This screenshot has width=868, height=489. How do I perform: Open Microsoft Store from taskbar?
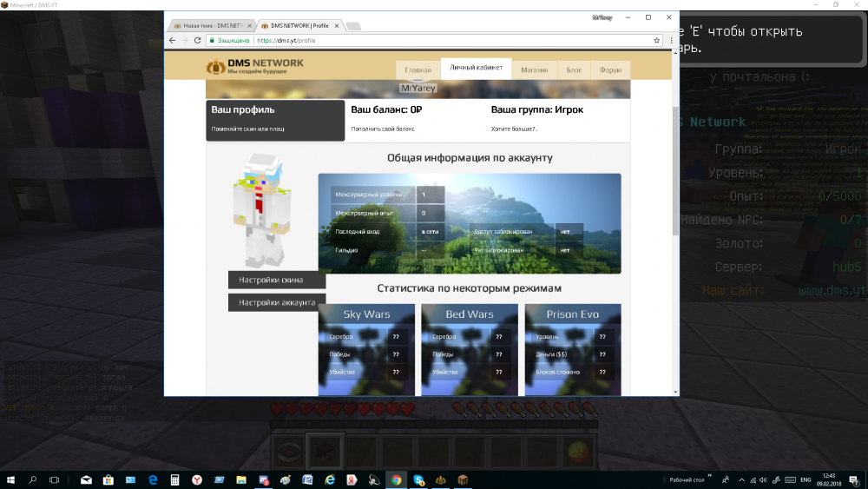click(108, 479)
